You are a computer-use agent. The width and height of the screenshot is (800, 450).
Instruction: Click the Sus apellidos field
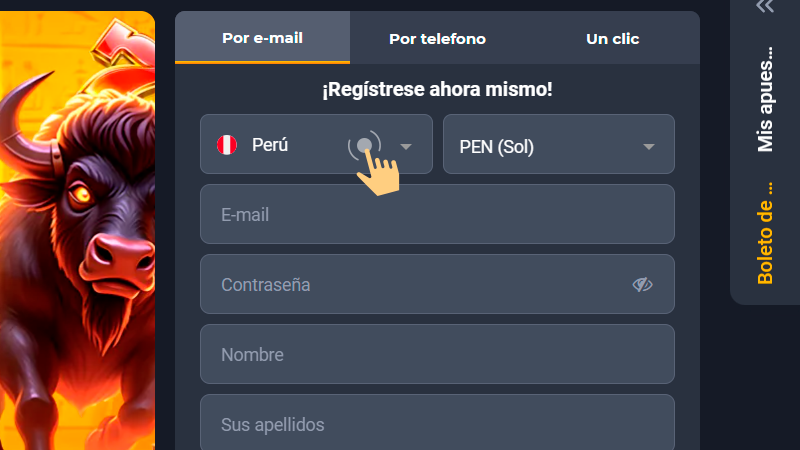(437, 424)
